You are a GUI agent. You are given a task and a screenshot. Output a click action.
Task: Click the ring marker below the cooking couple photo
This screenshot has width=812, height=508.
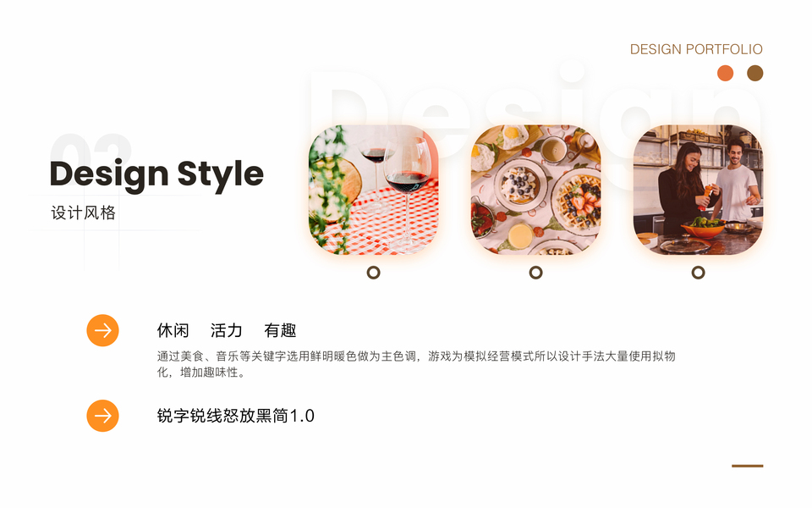699,273
